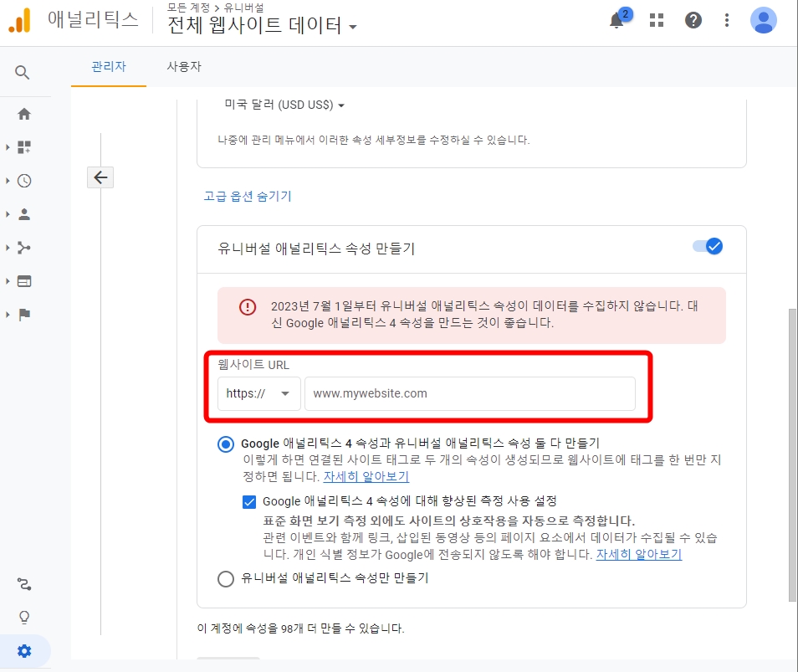Expand the Acquisition section arrow

(8, 248)
